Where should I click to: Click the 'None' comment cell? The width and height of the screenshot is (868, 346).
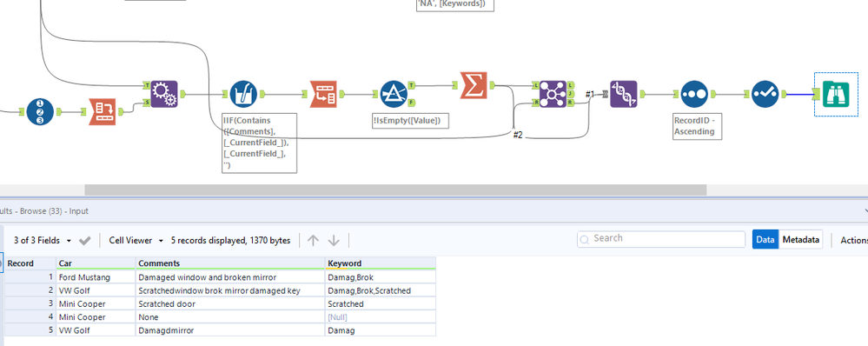[x=230, y=316]
